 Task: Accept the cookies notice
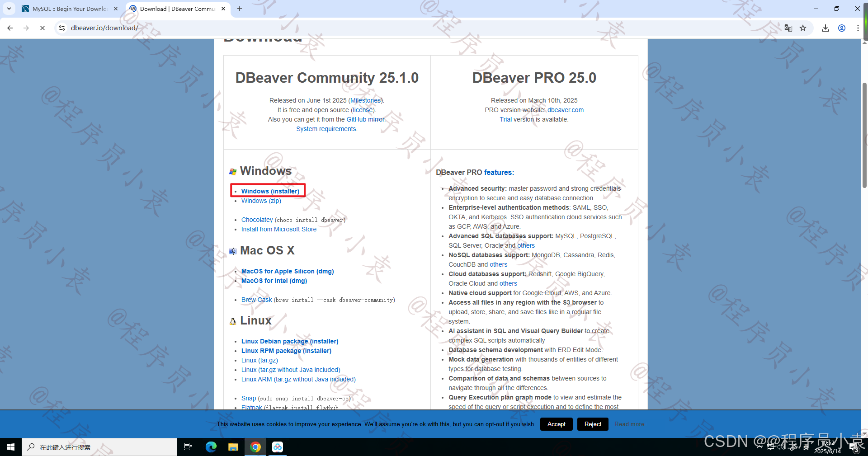point(557,424)
